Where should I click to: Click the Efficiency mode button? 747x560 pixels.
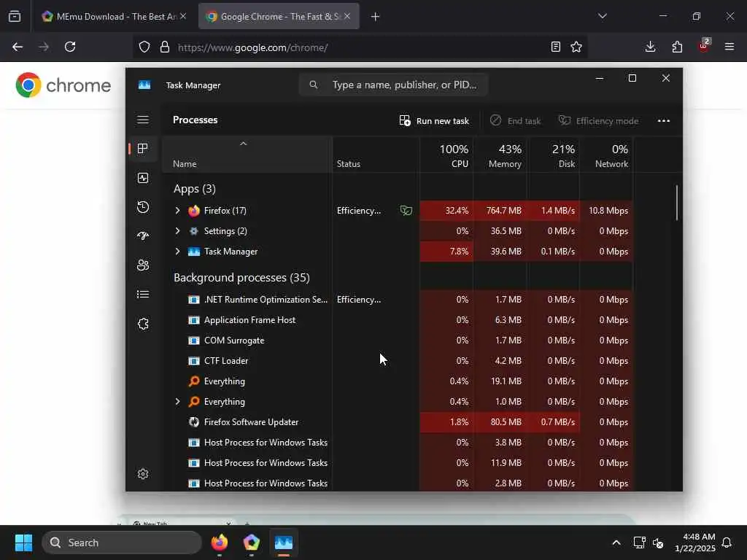point(598,121)
